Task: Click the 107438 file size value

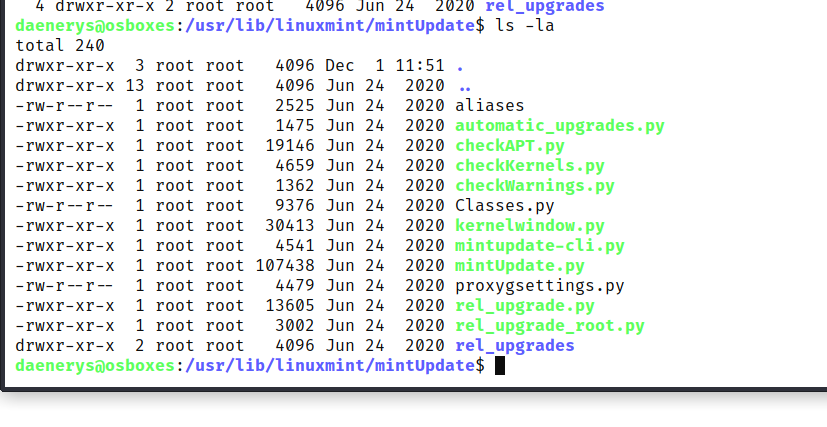Action: 285,266
